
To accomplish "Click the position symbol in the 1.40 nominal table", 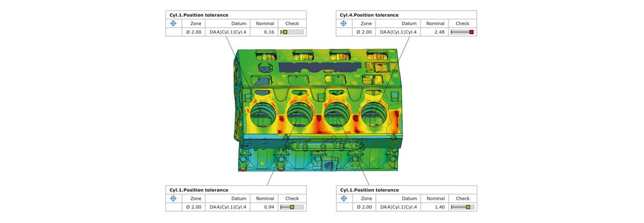I will (344, 198).
